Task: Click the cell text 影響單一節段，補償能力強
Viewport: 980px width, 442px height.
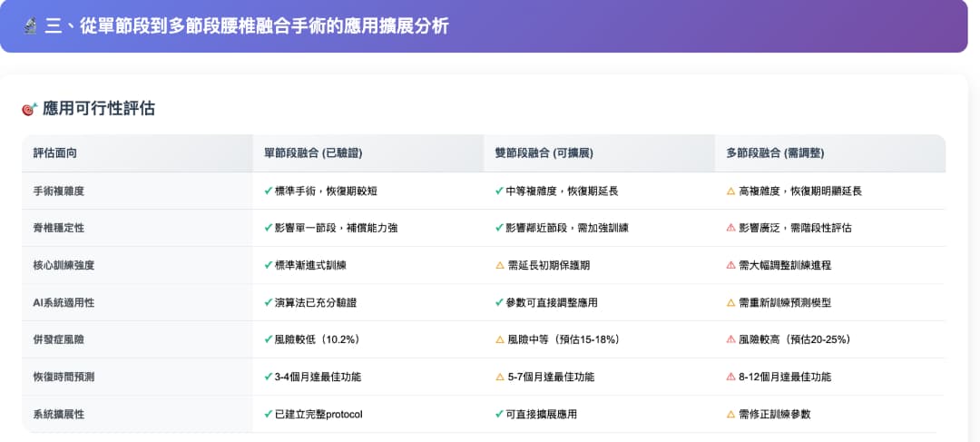Action: (337, 228)
